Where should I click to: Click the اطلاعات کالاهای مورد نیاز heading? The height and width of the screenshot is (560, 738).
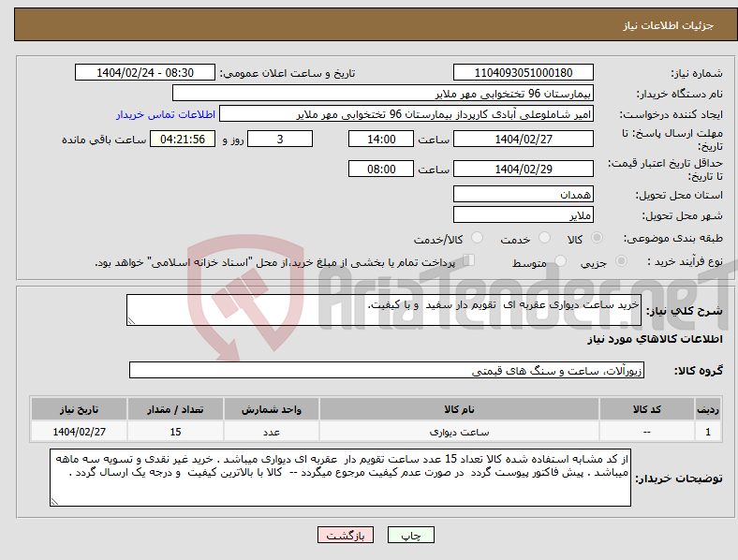tap(655, 339)
